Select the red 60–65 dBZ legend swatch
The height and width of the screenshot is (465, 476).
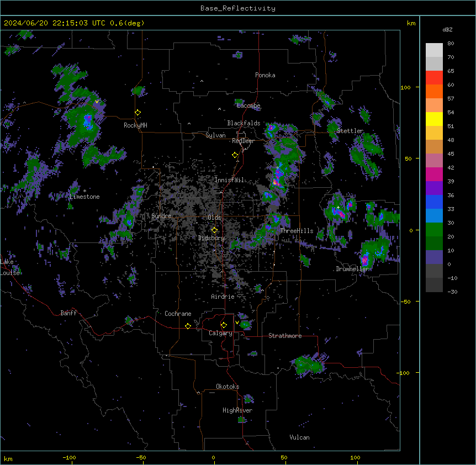pyautogui.click(x=434, y=77)
